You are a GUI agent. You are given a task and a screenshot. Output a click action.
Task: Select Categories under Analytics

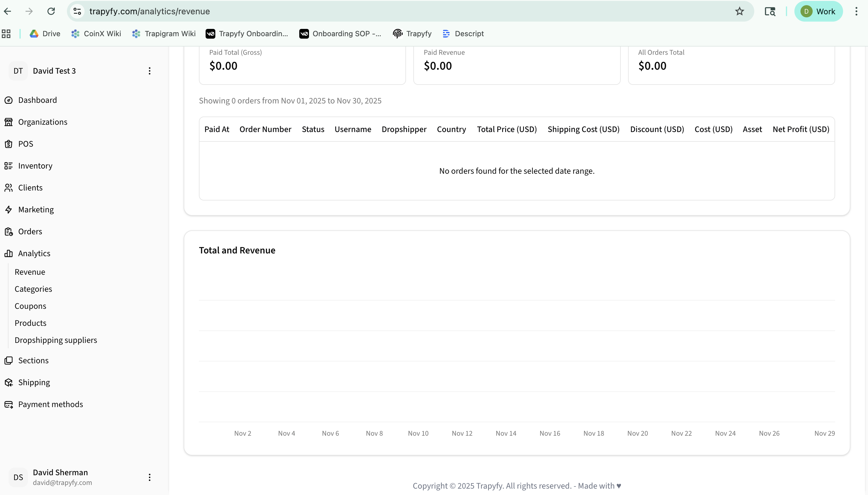point(33,289)
